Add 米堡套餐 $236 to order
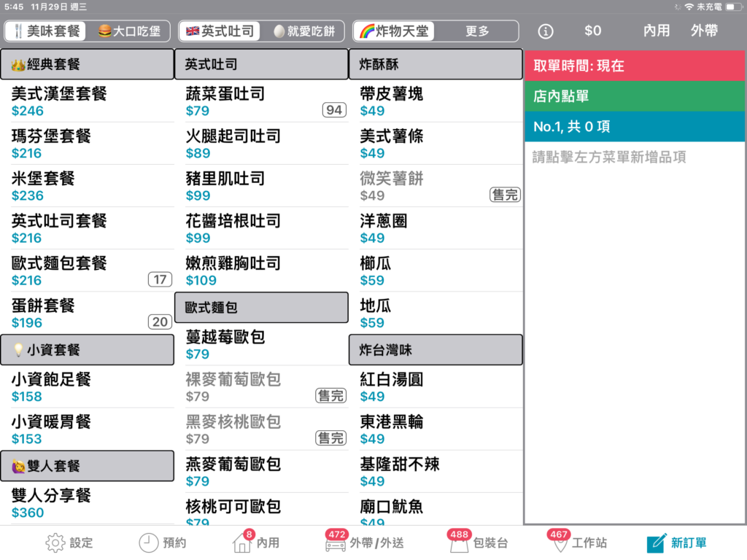 [88, 186]
